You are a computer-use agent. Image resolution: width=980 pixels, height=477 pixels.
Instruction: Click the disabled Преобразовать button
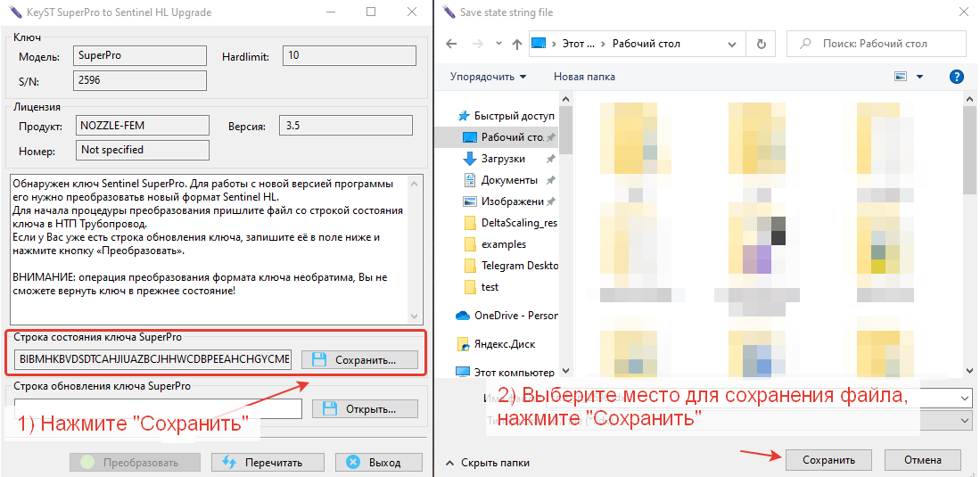(135, 463)
